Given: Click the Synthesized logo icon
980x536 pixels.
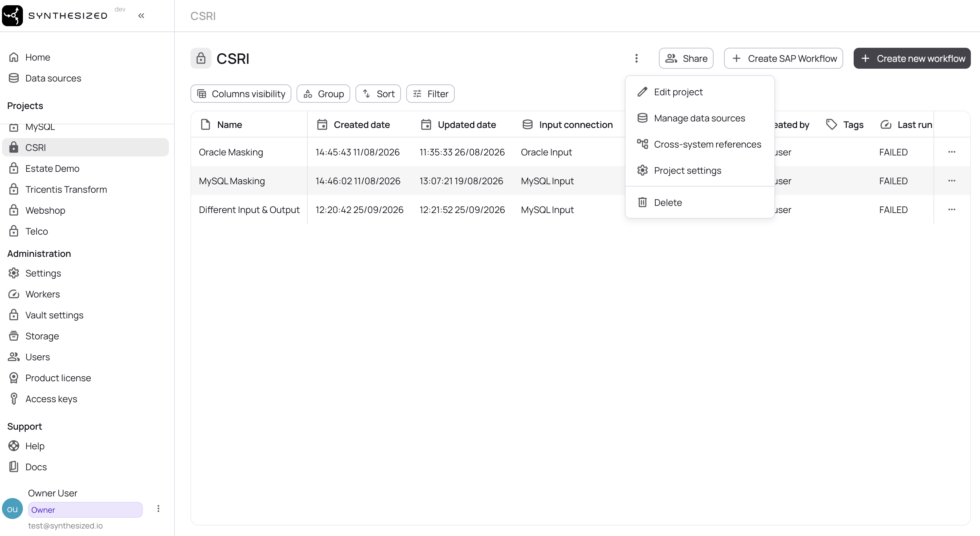Looking at the screenshot, I should click(12, 16).
